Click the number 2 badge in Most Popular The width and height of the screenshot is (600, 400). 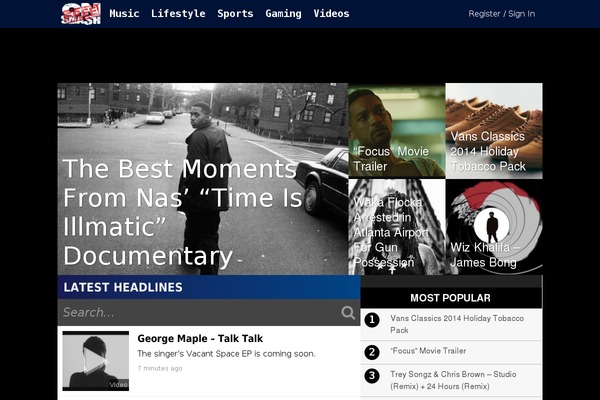point(372,352)
